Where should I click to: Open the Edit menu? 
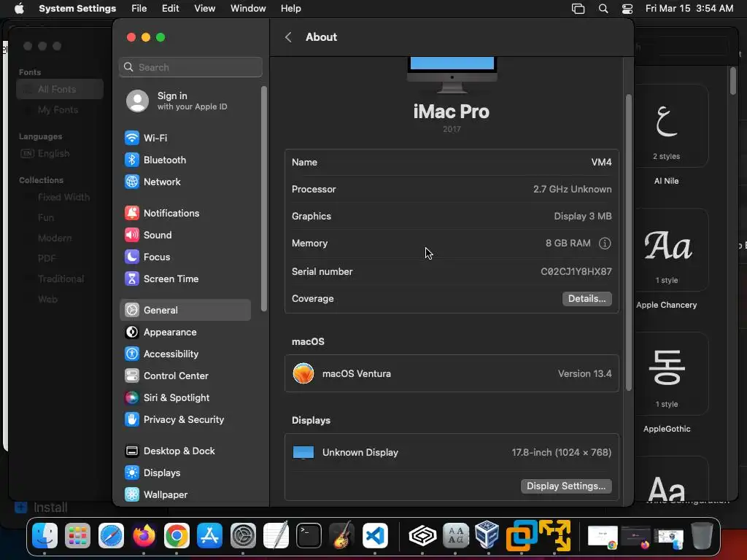coord(170,9)
